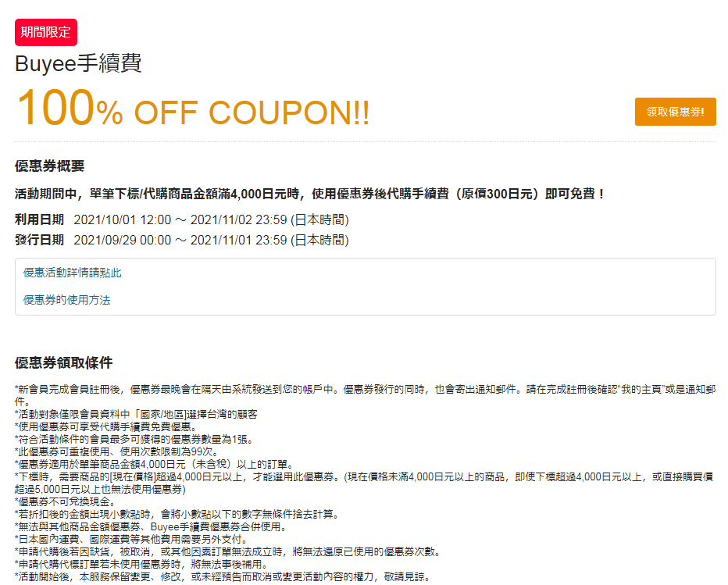Click the condition line about 台灣 customers
Image resolution: width=728 pixels, height=585 pixels.
(136, 414)
